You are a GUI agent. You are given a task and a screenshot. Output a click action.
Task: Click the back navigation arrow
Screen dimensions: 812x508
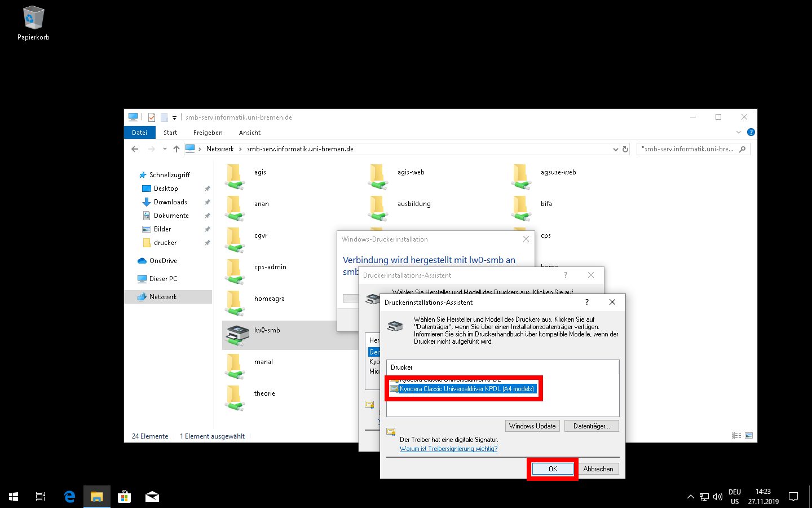135,149
